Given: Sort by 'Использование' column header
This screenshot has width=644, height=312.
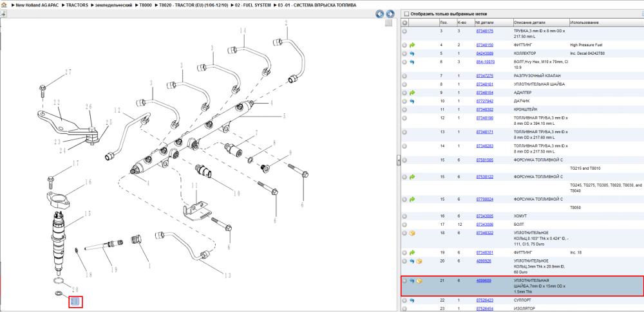Looking at the screenshot, I should click(606, 23).
